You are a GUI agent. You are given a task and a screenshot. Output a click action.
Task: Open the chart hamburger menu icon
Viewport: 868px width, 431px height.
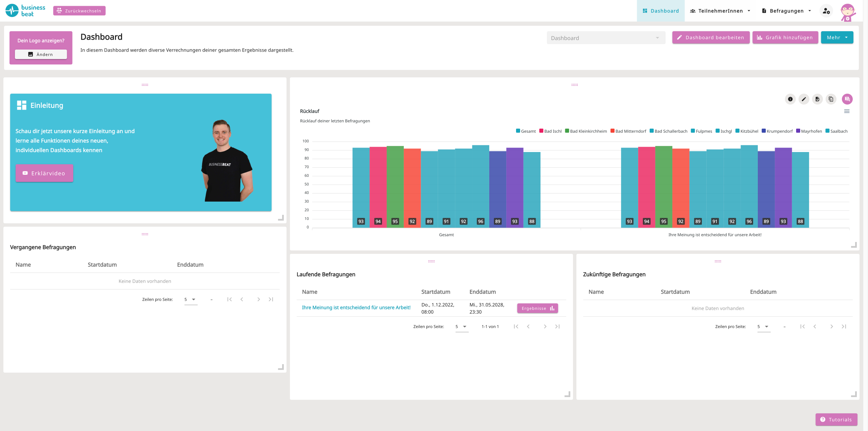(847, 111)
